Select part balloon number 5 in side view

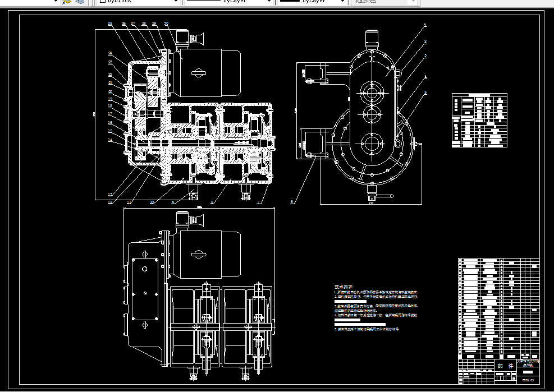425,93
